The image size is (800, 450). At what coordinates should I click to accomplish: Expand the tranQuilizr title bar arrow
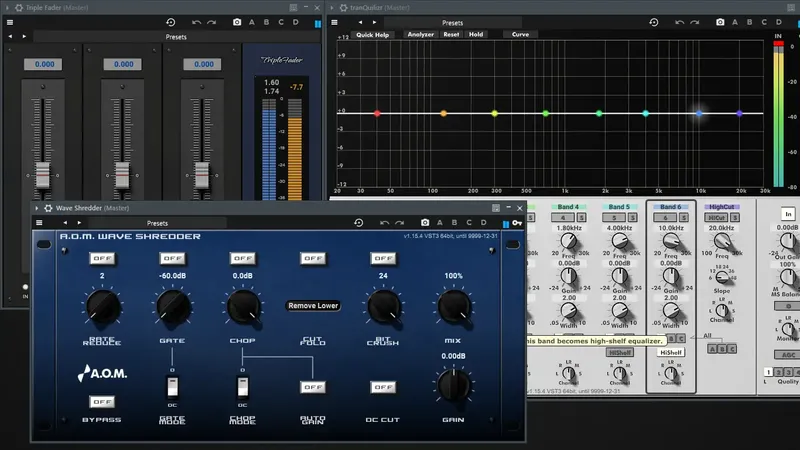click(332, 8)
